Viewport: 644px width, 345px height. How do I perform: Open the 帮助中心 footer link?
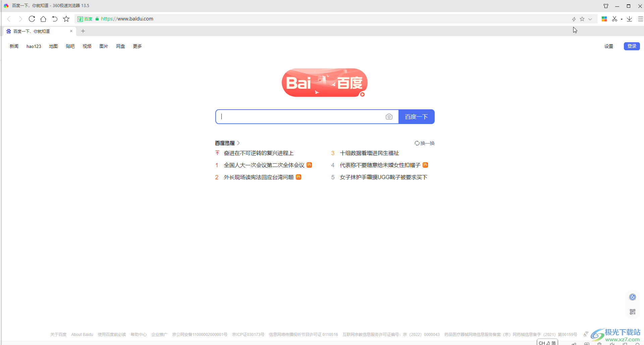tap(139, 335)
